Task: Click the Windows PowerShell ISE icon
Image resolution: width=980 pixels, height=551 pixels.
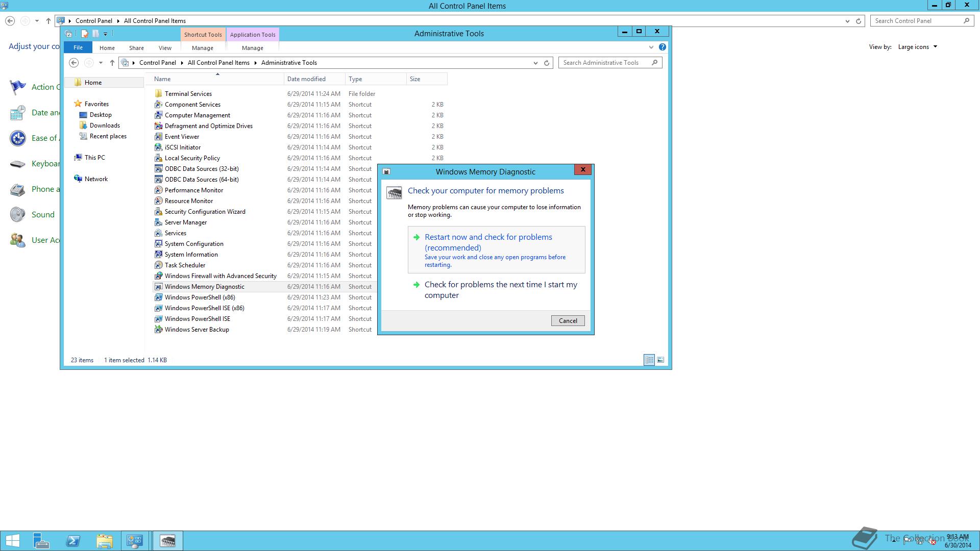Action: pyautogui.click(x=158, y=319)
